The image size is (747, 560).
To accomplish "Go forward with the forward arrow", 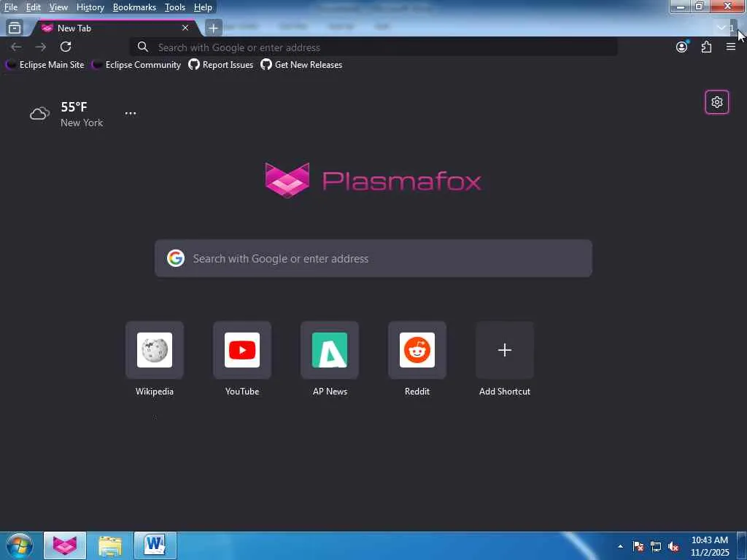I will pyautogui.click(x=41, y=47).
